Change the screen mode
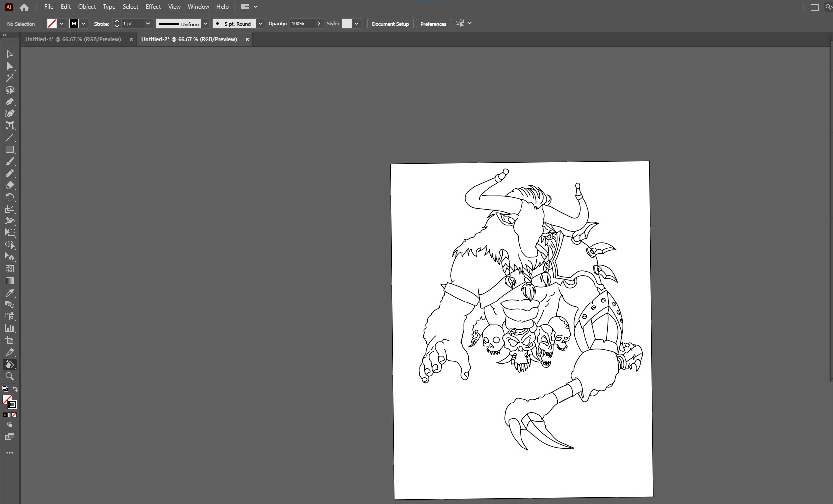Screen dimensions: 833x504 (9, 437)
